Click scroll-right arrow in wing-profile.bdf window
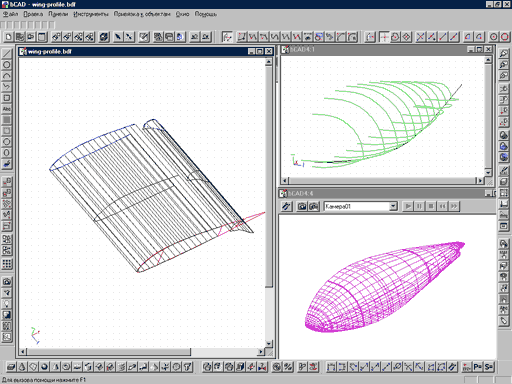This screenshot has width=512, height=384. (261, 352)
